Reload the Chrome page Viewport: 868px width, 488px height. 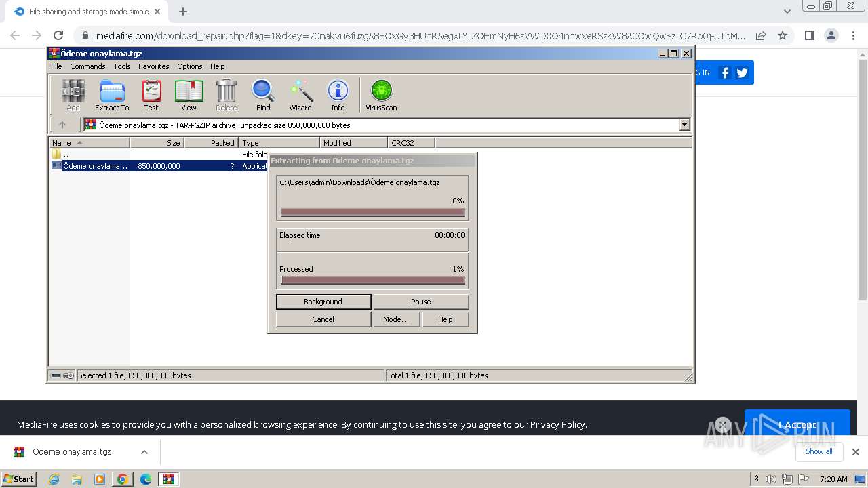[x=58, y=35]
